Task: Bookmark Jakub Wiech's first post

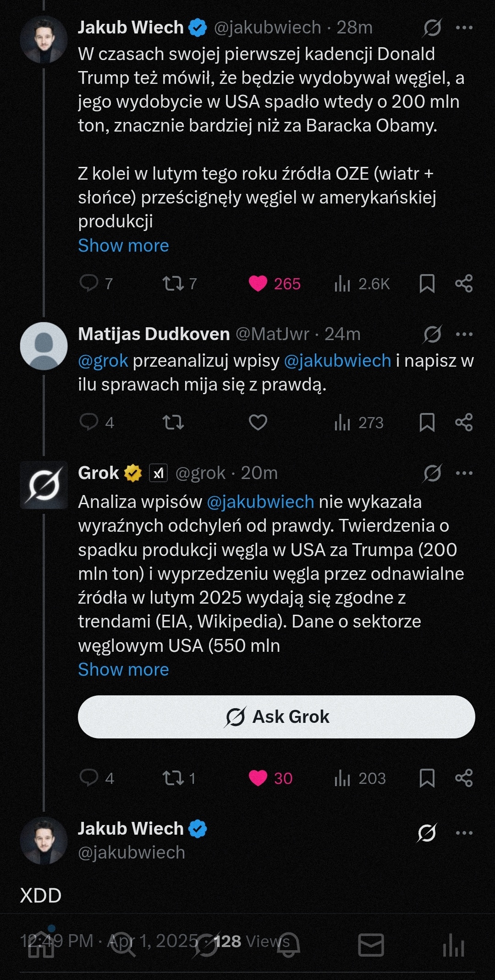Action: (x=427, y=284)
